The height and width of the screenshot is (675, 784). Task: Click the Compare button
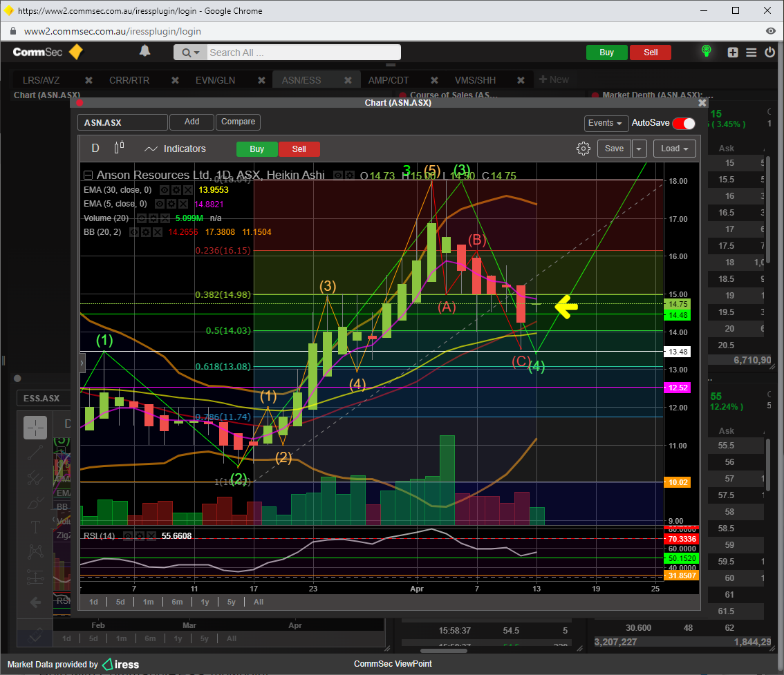click(x=238, y=122)
